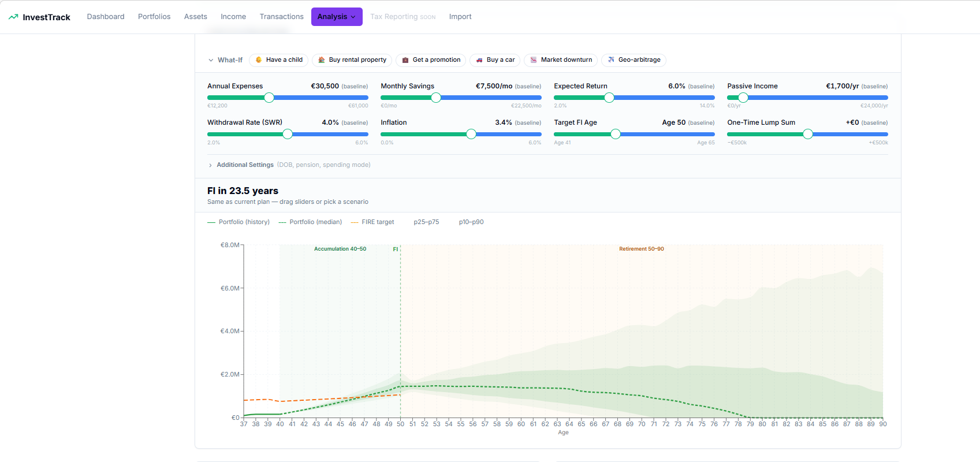The image size is (980, 462).
Task: Toggle the Portfolio (history) legend series
Action: 239,222
